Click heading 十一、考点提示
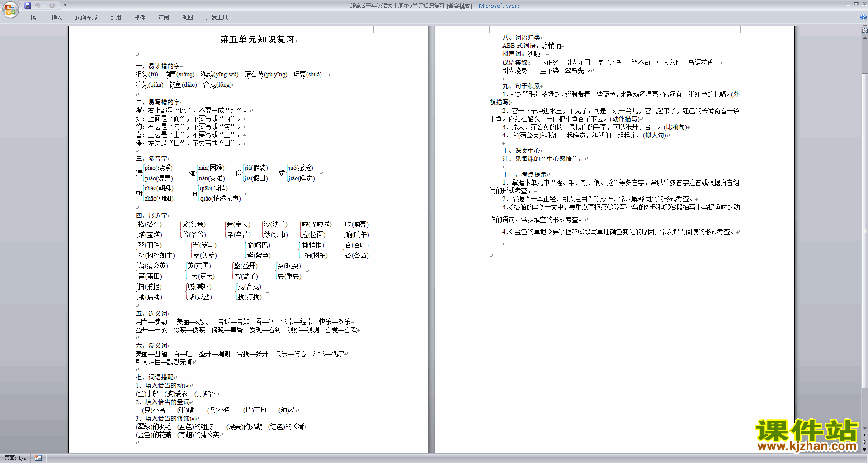 click(524, 174)
